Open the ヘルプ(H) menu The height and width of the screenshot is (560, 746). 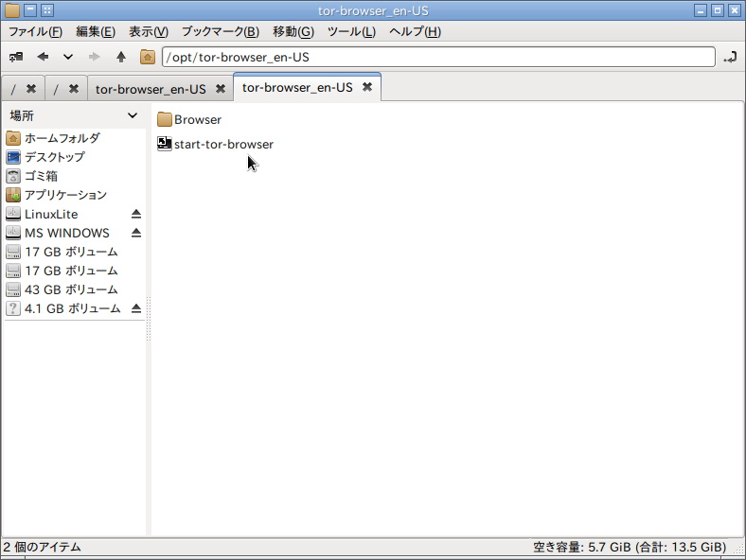coord(415,32)
